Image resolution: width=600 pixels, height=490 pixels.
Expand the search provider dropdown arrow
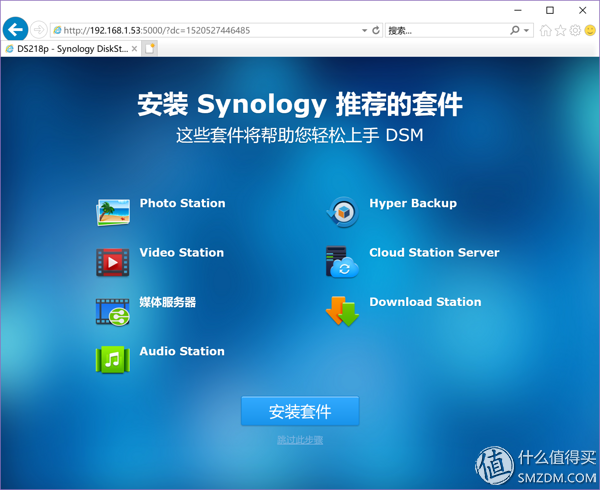[527, 30]
